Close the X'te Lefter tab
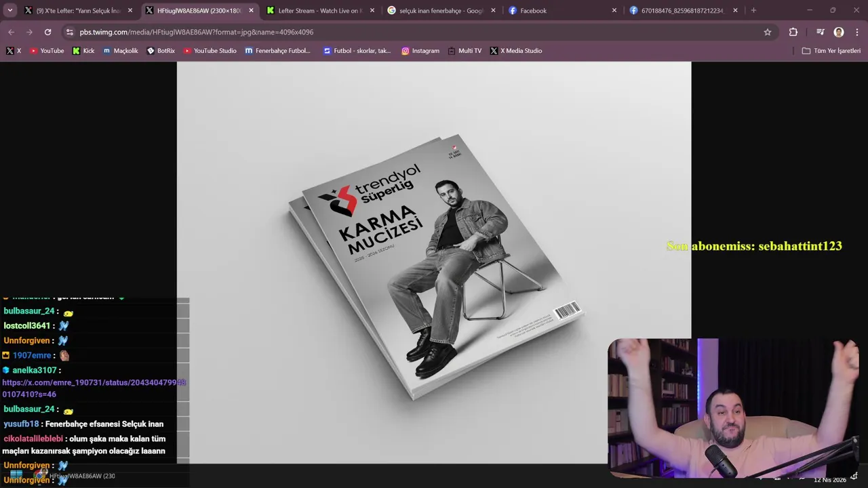 [130, 11]
